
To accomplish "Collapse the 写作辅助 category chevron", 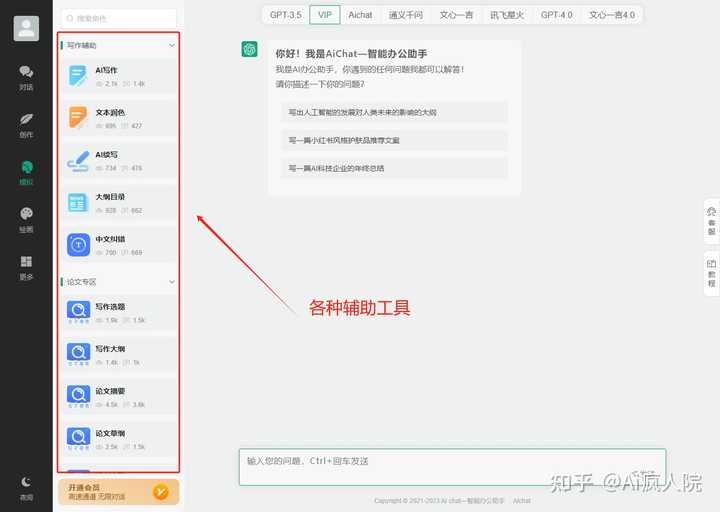I will (172, 45).
